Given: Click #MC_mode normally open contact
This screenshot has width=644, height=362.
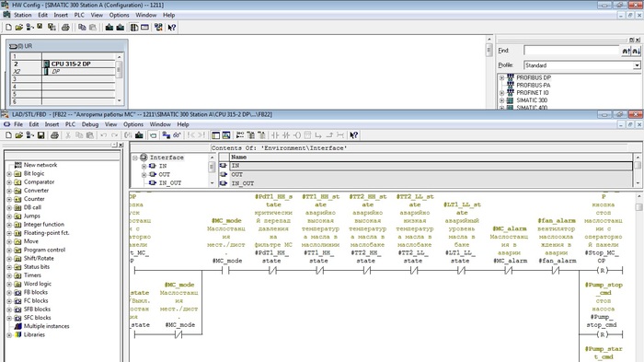Looking at the screenshot, I should click(225, 270).
